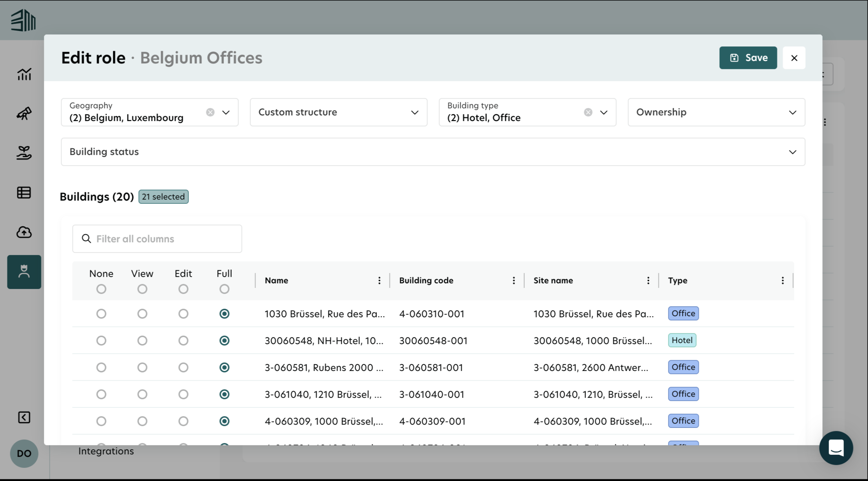Expand the Custom structure dropdown
Image resolution: width=868 pixels, height=481 pixels.
(x=339, y=112)
